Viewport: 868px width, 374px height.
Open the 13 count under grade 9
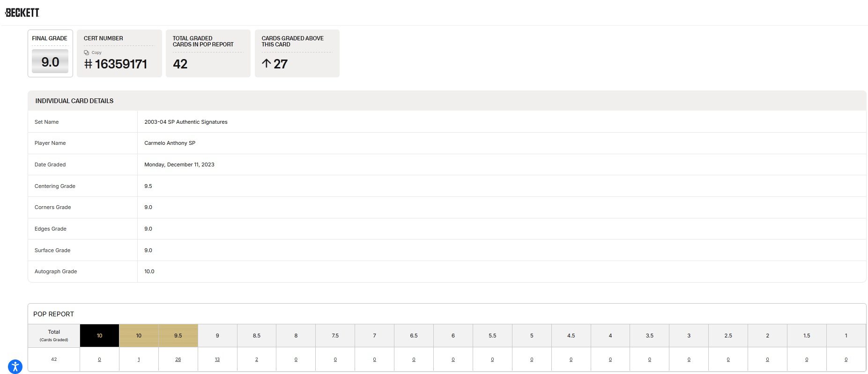[x=217, y=359]
